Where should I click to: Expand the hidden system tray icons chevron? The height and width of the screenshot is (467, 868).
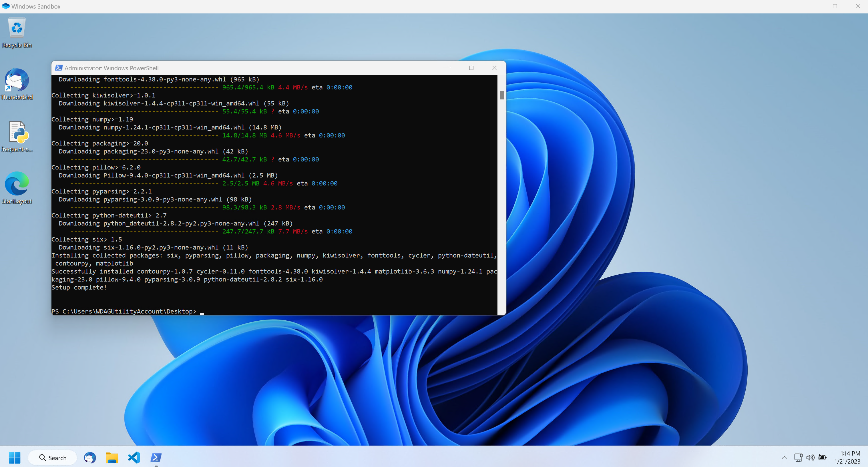pyautogui.click(x=784, y=457)
